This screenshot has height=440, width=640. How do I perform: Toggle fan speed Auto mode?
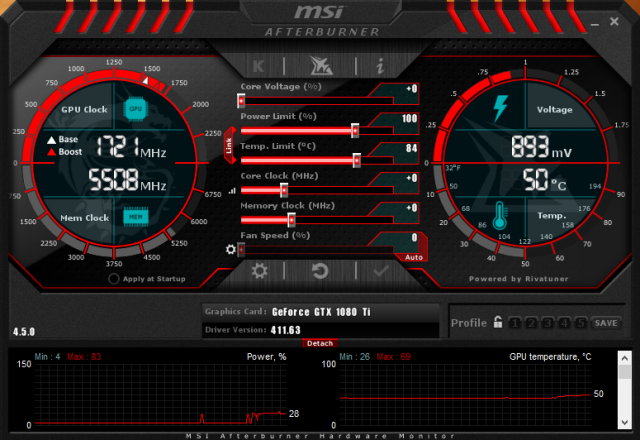[413, 258]
